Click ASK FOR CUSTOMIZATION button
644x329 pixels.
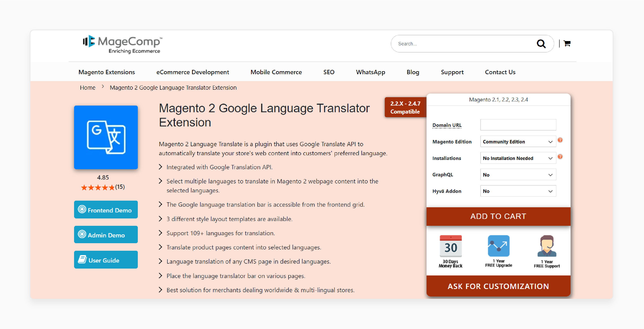498,286
